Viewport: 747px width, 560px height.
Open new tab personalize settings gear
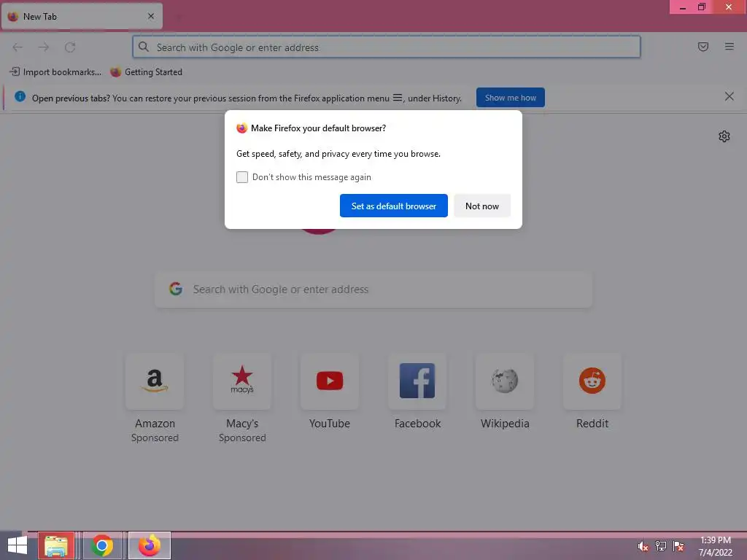pos(724,136)
